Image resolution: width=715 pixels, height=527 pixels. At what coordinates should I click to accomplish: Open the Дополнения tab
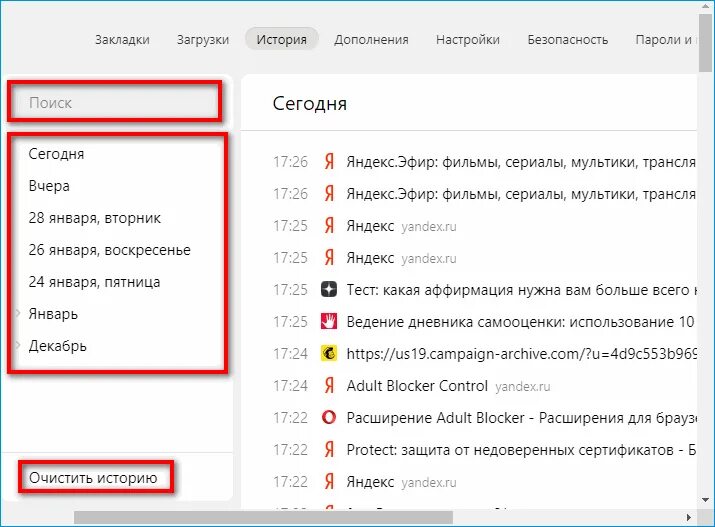(x=371, y=40)
